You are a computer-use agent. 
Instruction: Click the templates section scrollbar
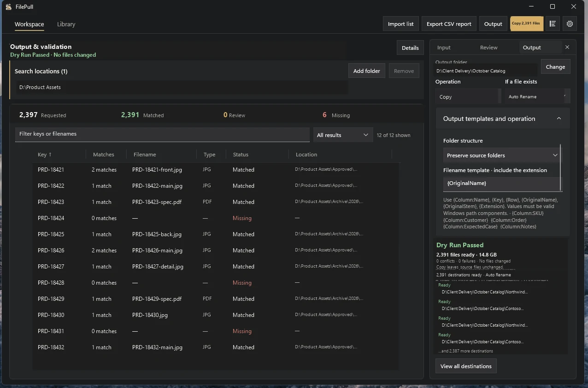pos(561,167)
